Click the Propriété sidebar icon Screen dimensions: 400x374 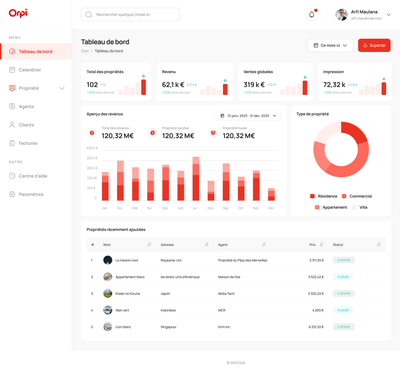coord(12,88)
